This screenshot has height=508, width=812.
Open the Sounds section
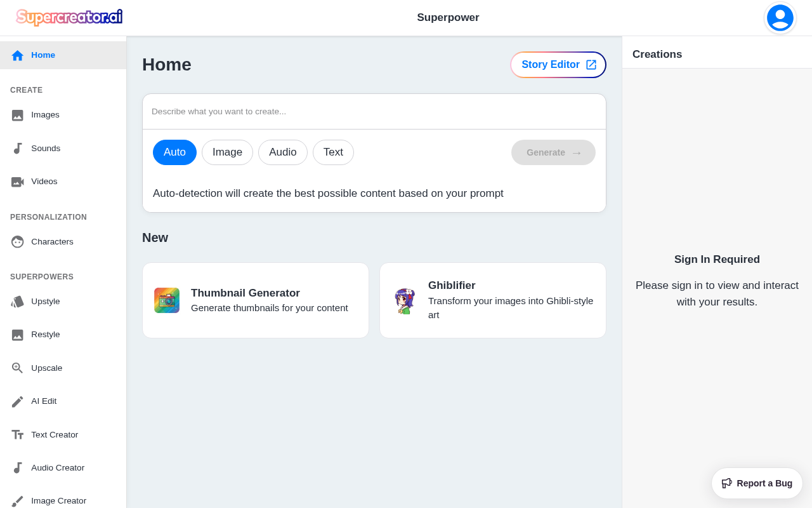(x=17, y=148)
